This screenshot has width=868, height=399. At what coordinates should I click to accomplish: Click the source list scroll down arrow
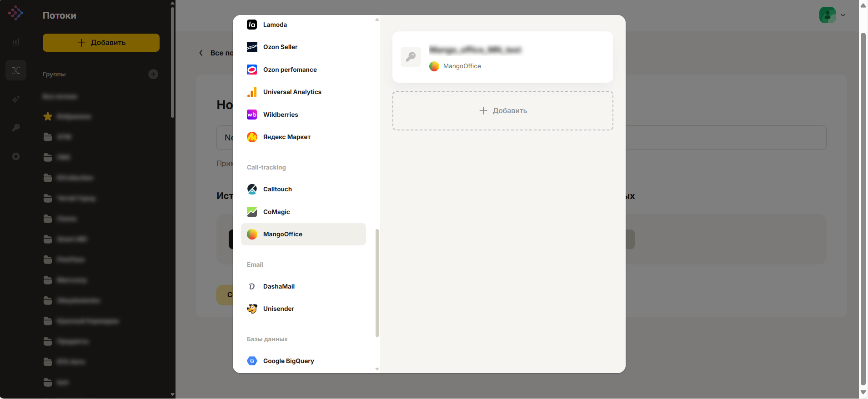click(x=377, y=369)
